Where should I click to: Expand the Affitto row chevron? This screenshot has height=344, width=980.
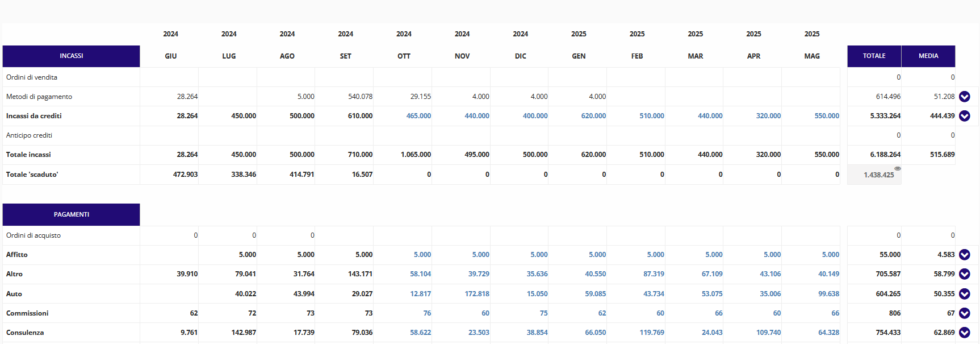tap(964, 255)
